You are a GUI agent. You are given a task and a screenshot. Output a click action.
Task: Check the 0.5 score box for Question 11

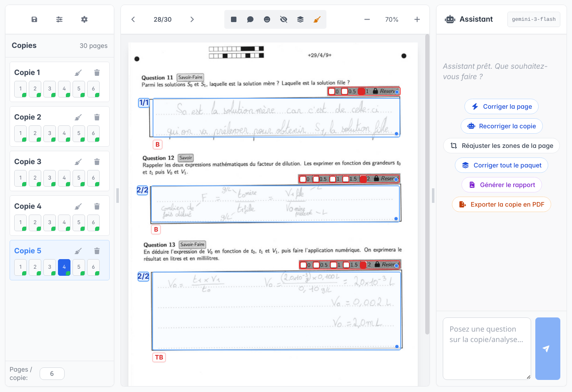(x=345, y=91)
